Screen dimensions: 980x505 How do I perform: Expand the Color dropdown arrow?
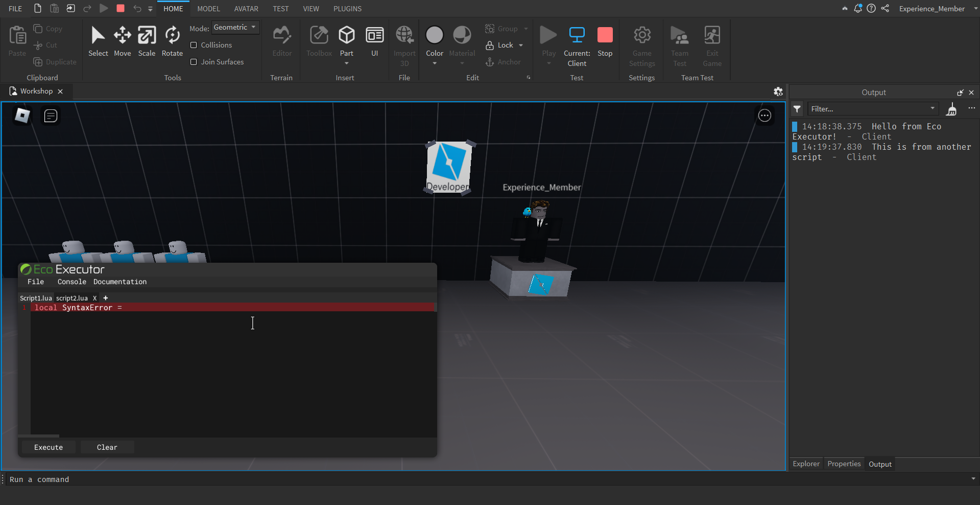click(435, 63)
